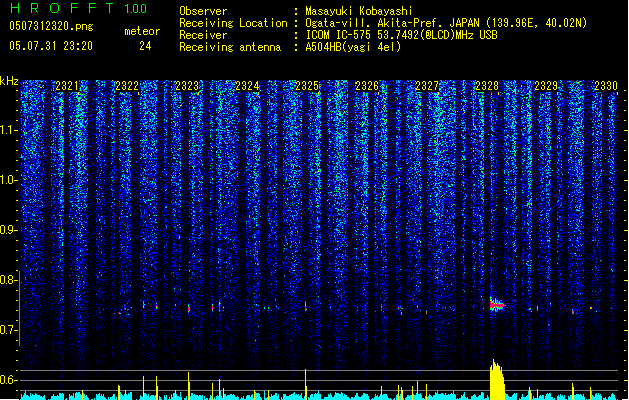Click the Receiving antenna label

230,47
